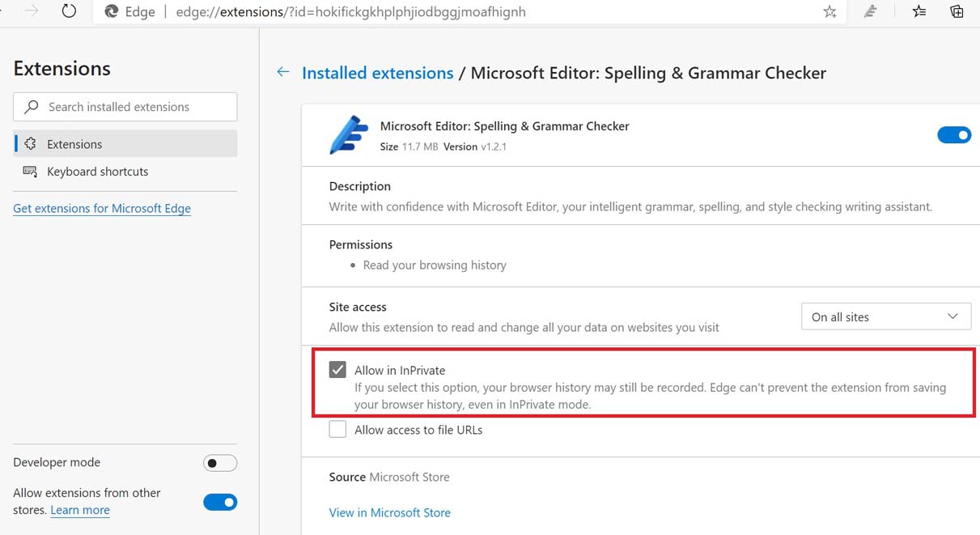The width and height of the screenshot is (980, 535).
Task: Click the Learn more link
Action: pos(80,510)
